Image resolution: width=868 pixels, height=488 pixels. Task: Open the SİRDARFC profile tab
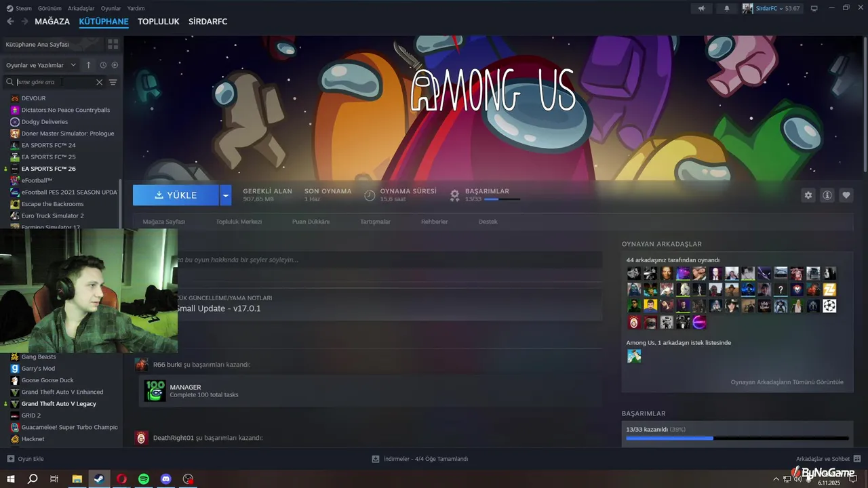pos(208,22)
